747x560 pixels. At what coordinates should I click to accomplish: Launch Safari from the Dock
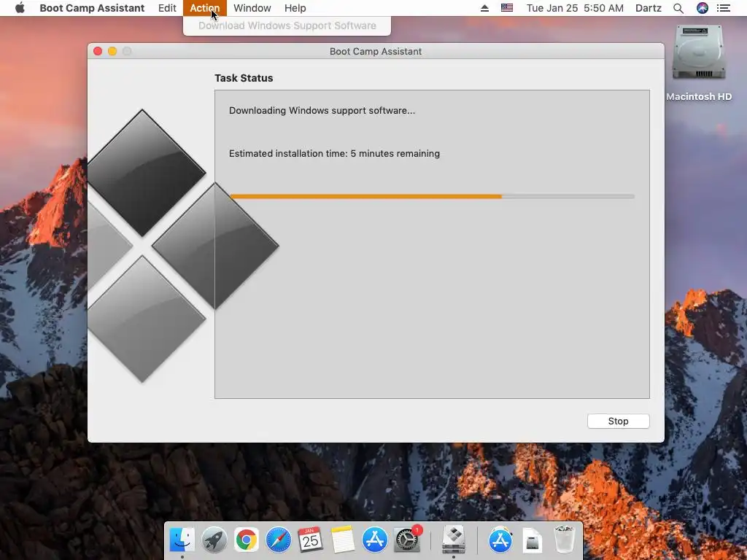pyautogui.click(x=278, y=540)
